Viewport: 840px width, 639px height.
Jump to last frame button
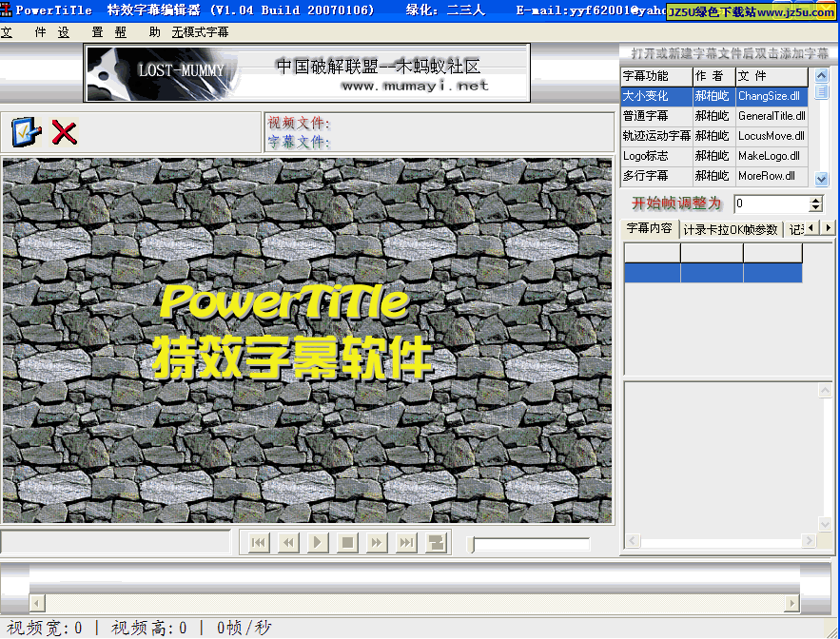point(406,543)
